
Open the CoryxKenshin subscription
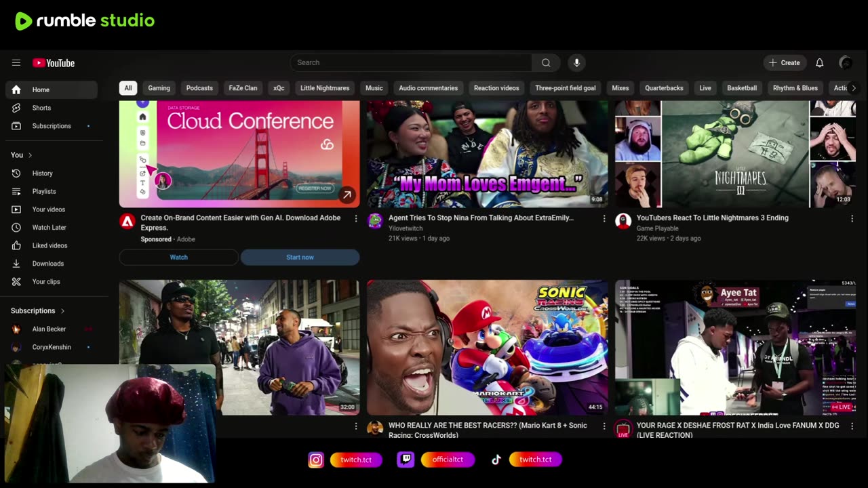(52, 347)
